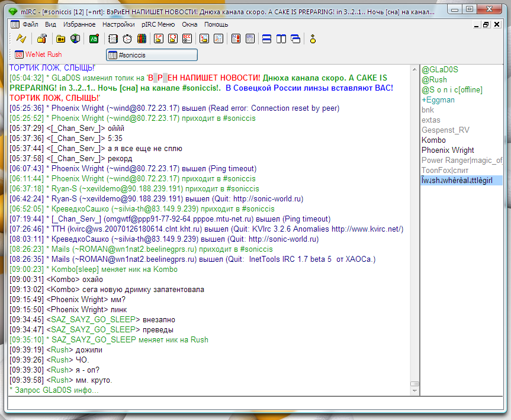The height and width of the screenshot is (420, 511).
Task: Open the Вид menu
Action: (x=50, y=24)
